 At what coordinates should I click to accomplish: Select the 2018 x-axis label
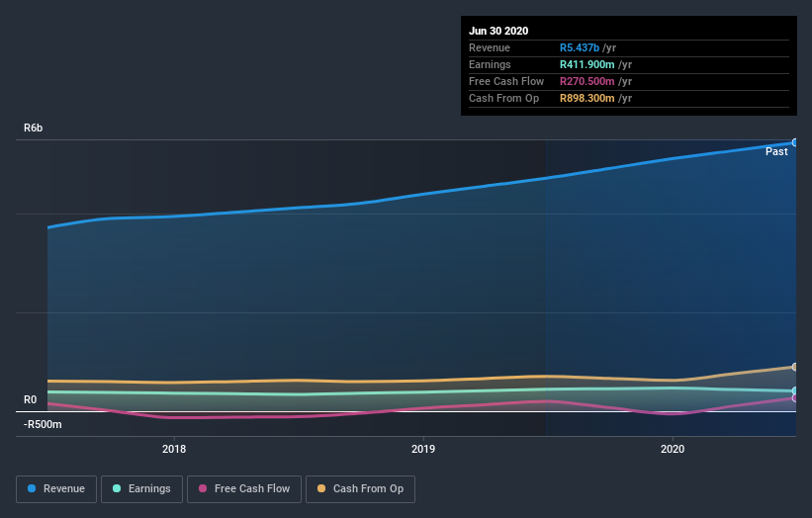[x=174, y=449]
